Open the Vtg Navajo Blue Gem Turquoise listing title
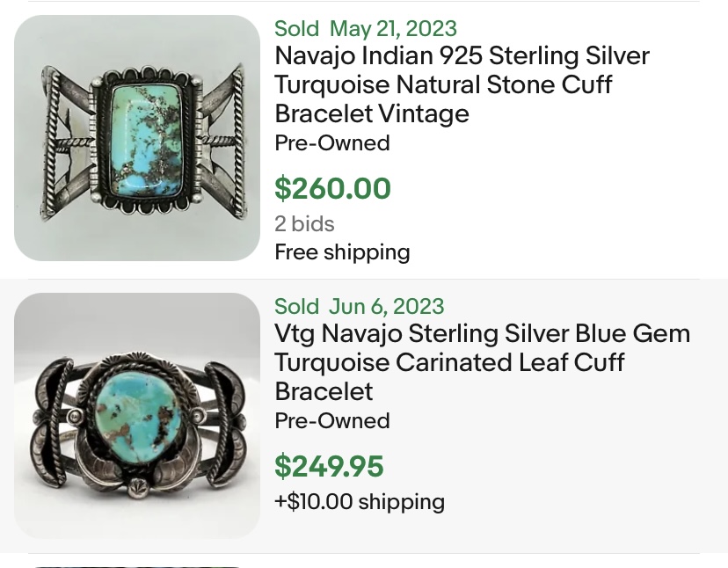The width and height of the screenshot is (728, 568). (482, 334)
